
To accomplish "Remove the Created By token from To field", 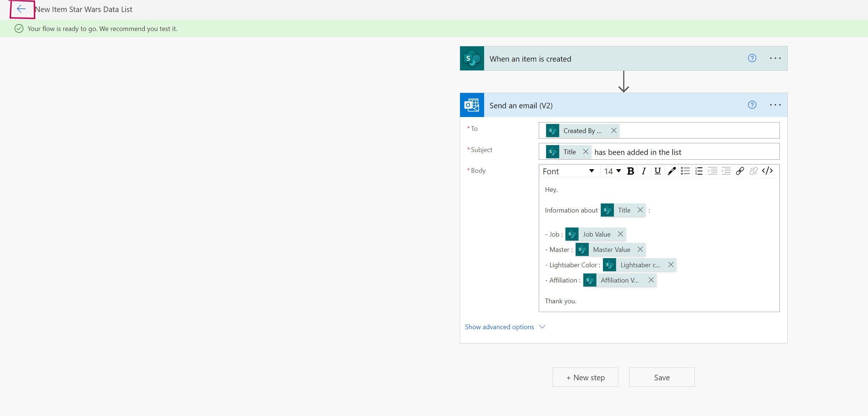I will coord(614,131).
